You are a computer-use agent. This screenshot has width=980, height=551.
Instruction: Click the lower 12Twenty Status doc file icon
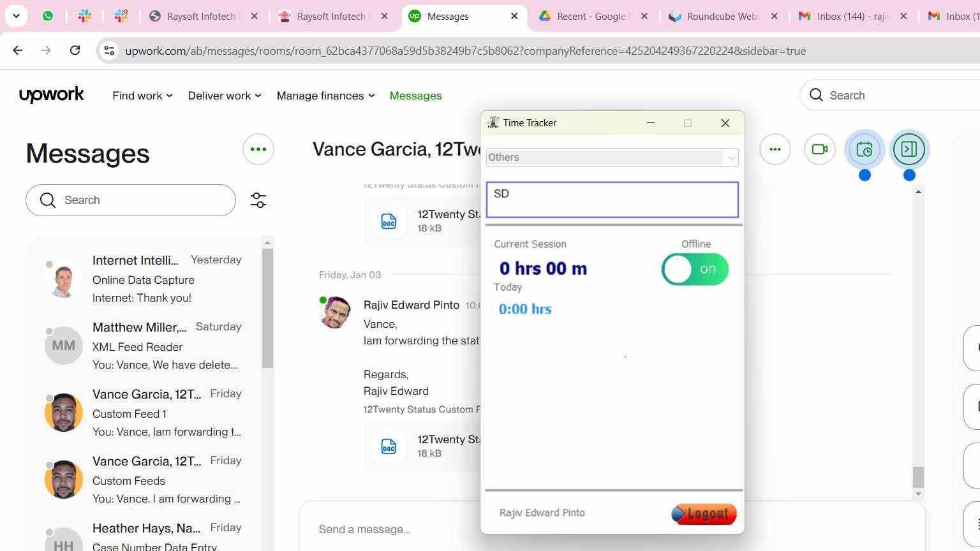[x=389, y=446]
